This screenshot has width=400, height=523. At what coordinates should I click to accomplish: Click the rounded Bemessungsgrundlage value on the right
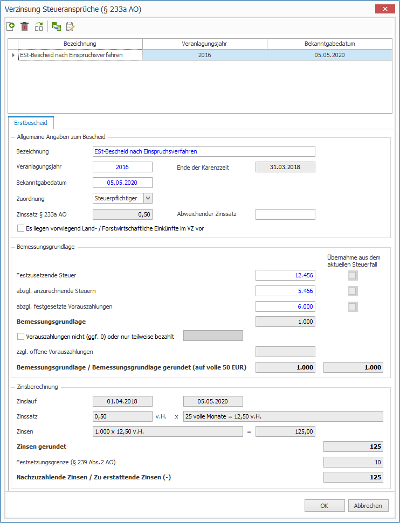point(353,368)
